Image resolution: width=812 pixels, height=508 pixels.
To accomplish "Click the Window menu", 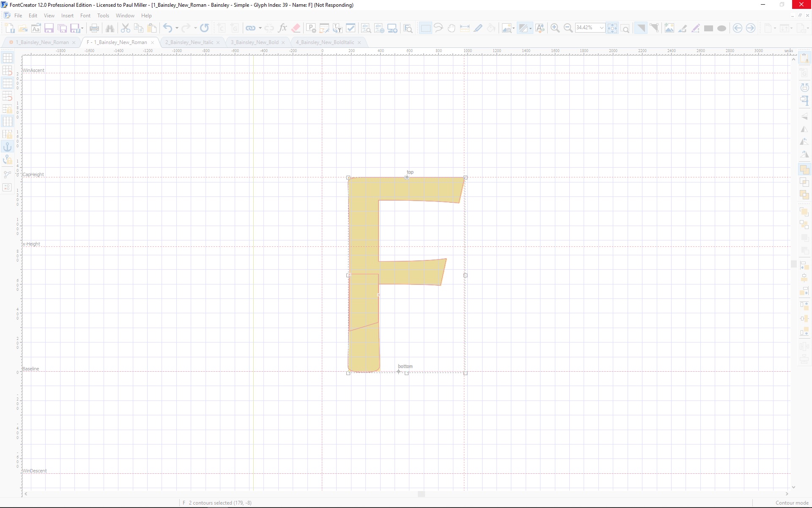I will tap(125, 16).
